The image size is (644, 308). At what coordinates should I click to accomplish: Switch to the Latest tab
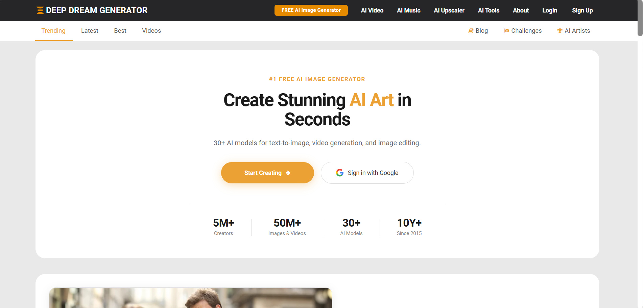(90, 31)
